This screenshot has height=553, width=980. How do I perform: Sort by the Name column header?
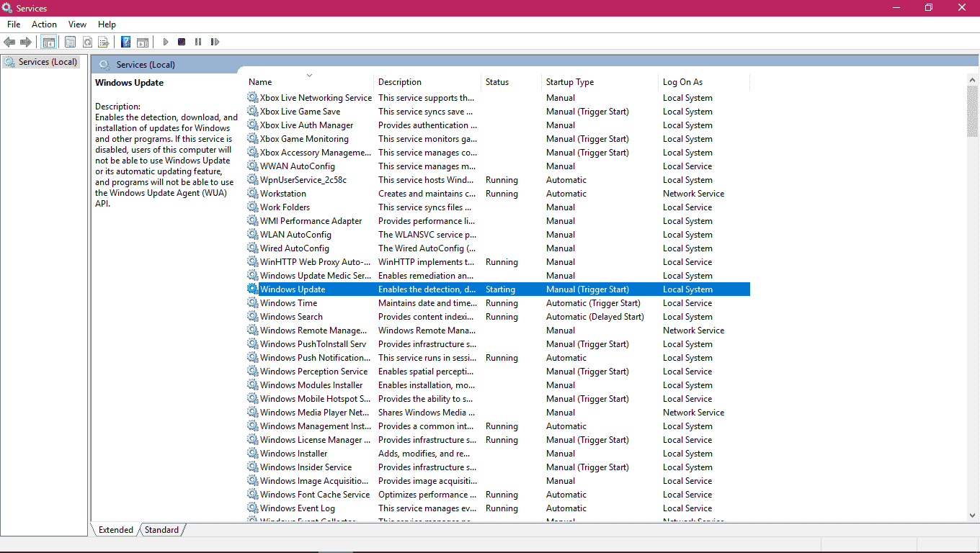pyautogui.click(x=310, y=82)
